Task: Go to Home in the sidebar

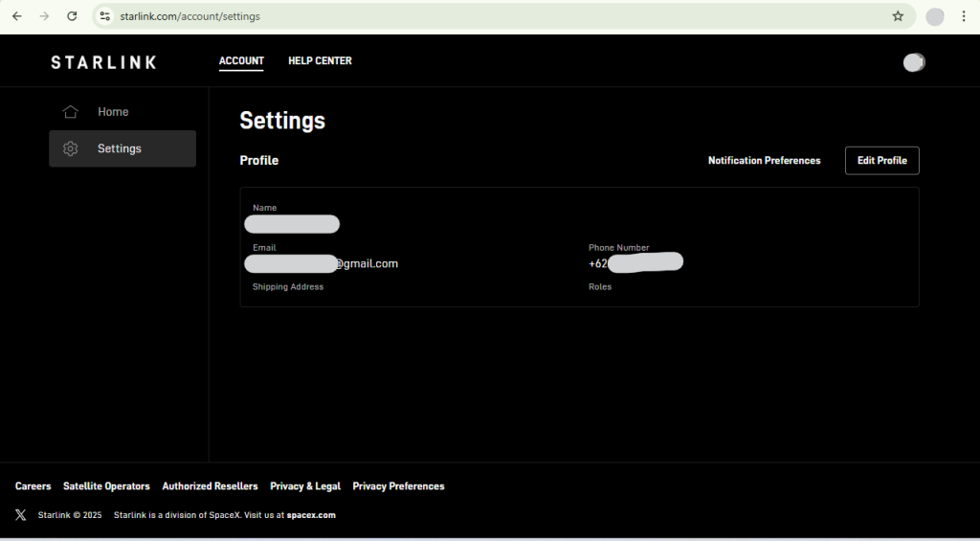Action: point(112,112)
